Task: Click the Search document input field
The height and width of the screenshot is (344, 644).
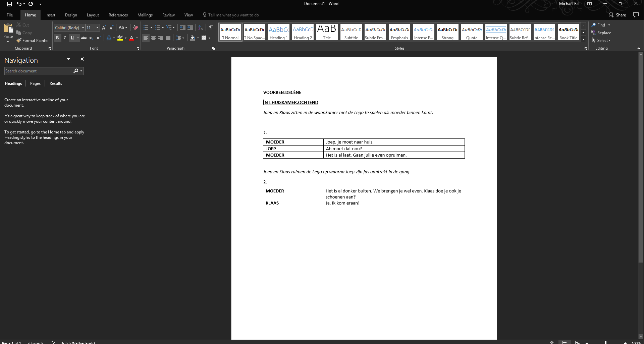Action: click(x=38, y=71)
